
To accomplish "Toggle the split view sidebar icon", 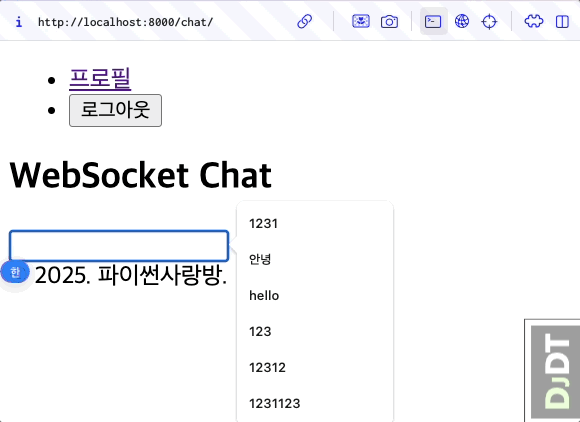I will pos(562,22).
